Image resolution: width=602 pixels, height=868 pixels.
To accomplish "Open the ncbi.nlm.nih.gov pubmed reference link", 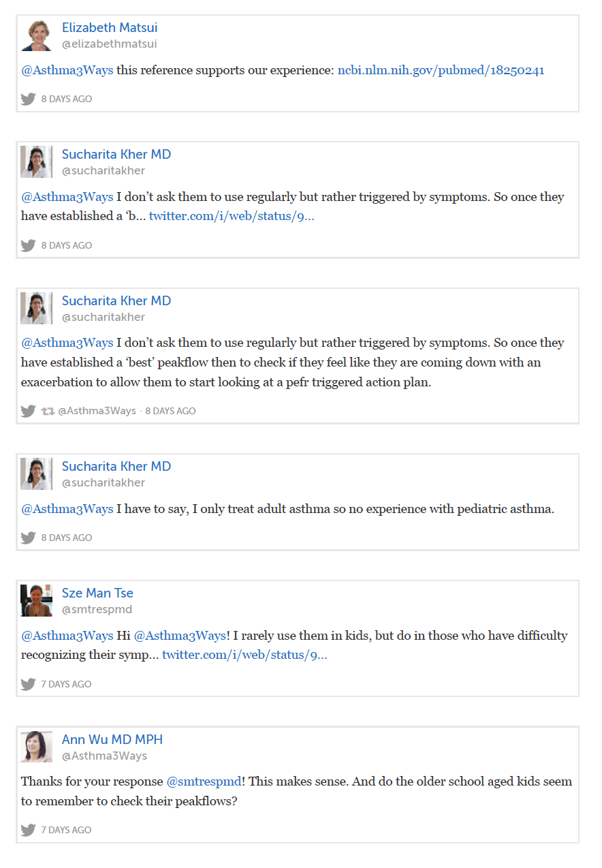I will click(441, 70).
